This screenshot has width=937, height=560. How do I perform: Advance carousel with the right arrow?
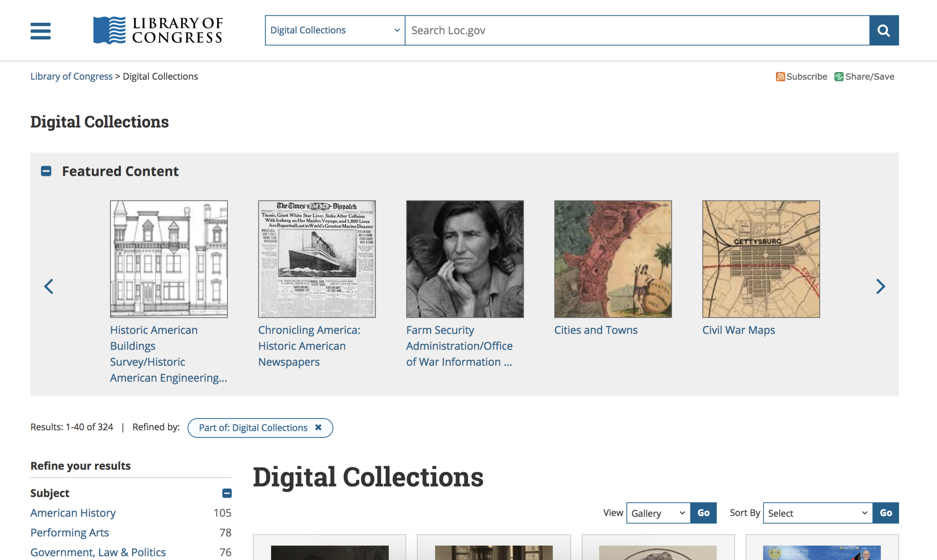[x=880, y=286]
